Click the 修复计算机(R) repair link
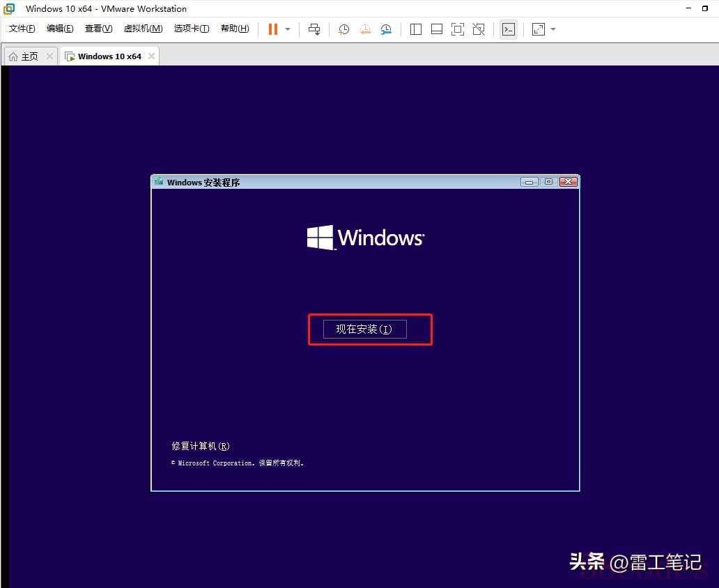This screenshot has height=588, width=719. tap(201, 446)
